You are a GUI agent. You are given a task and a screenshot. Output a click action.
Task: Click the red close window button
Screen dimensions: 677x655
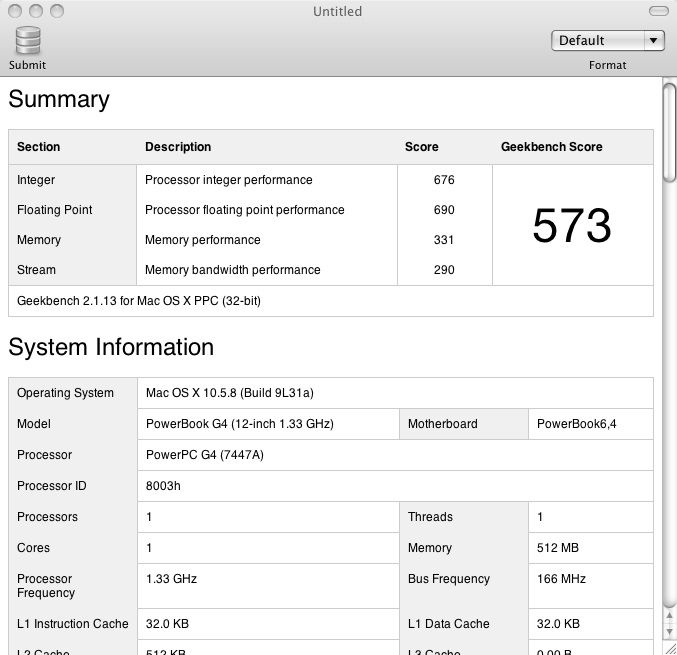[x=15, y=11]
